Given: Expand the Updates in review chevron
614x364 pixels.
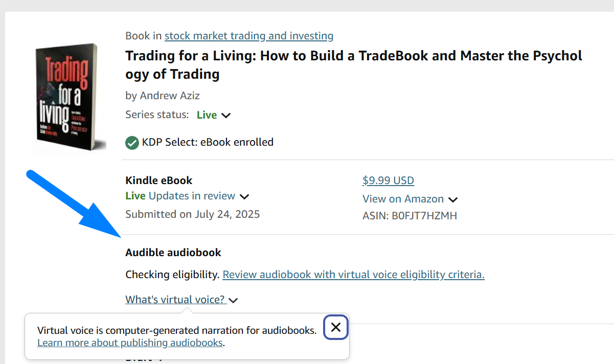Looking at the screenshot, I should coord(244,197).
